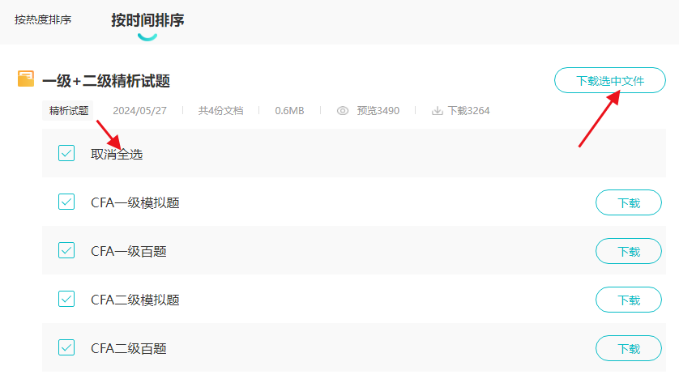
Task: Select the 按时间排序 tab
Action: point(147,20)
